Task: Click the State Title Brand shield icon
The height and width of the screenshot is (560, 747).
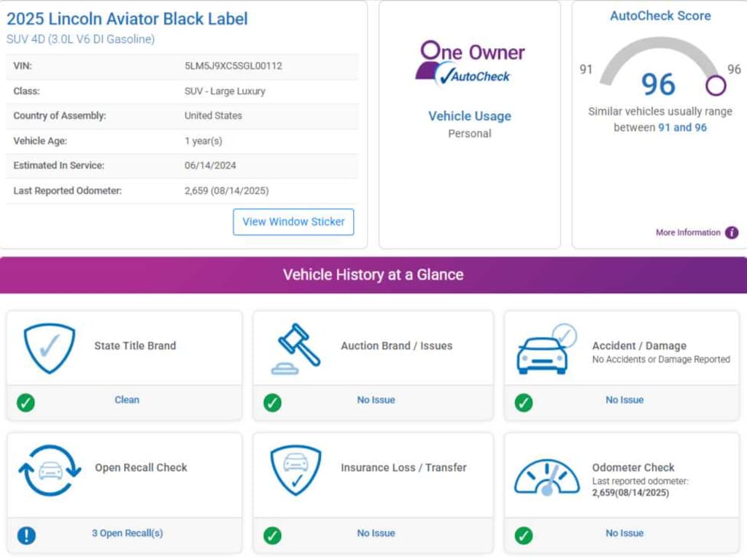Action: (x=49, y=349)
